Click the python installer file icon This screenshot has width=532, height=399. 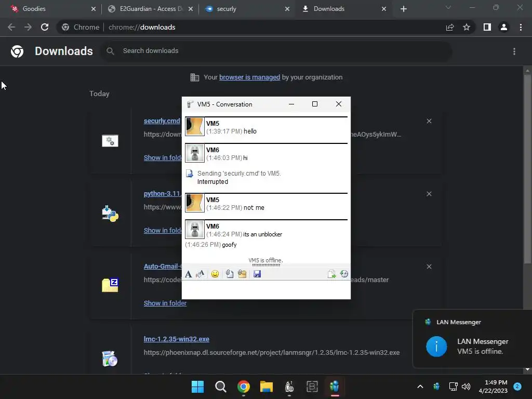point(110,214)
